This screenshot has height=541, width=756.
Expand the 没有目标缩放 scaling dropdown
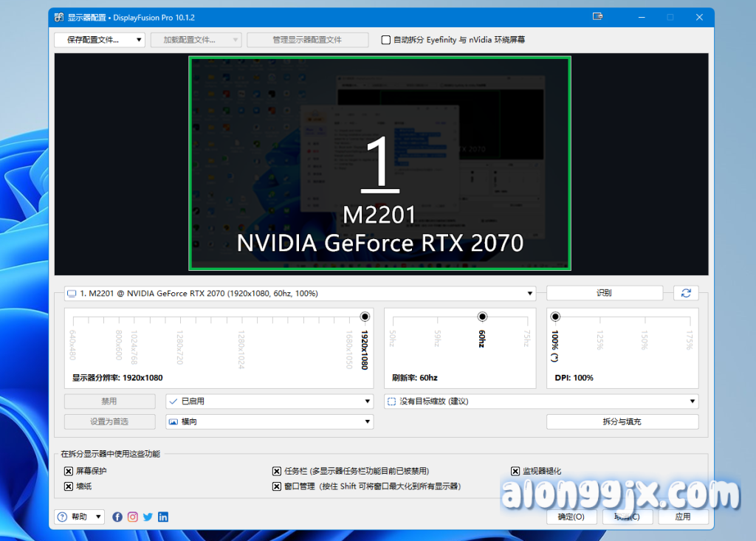click(x=691, y=401)
